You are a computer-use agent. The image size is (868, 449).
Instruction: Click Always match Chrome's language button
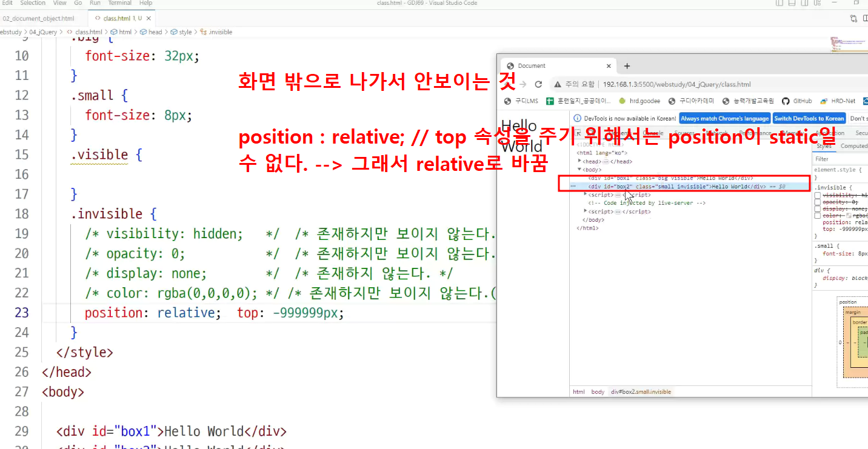(x=725, y=118)
